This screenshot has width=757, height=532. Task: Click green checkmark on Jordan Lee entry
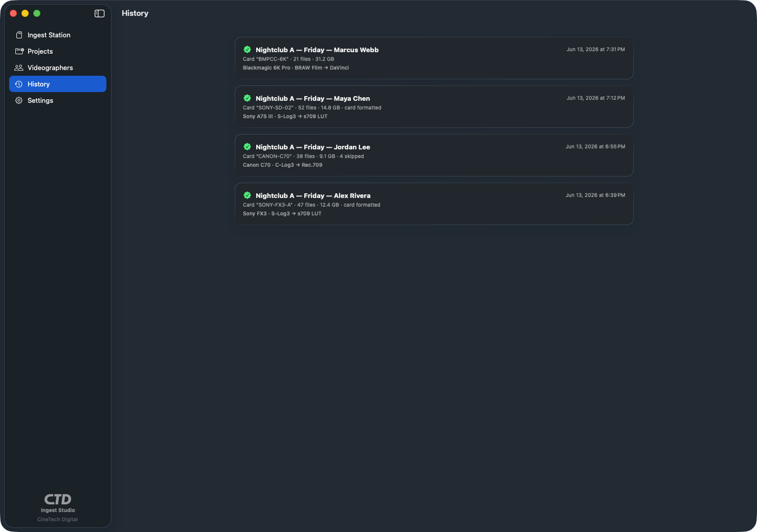click(x=247, y=147)
